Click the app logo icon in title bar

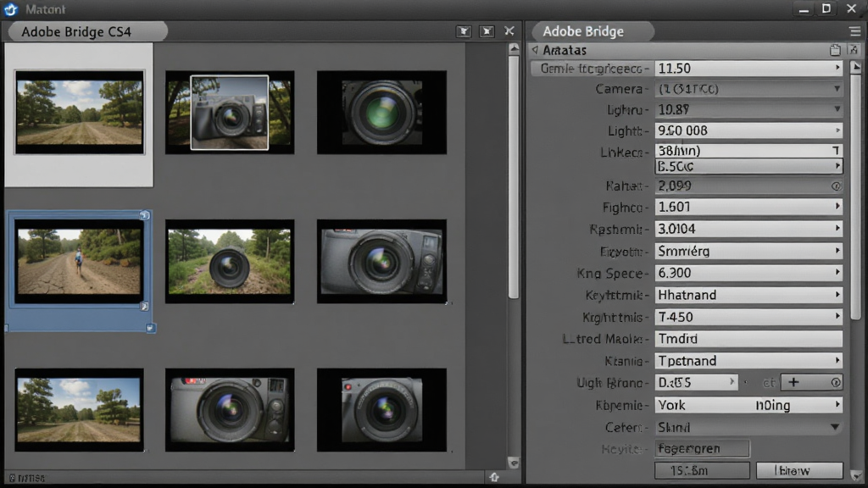click(10, 8)
